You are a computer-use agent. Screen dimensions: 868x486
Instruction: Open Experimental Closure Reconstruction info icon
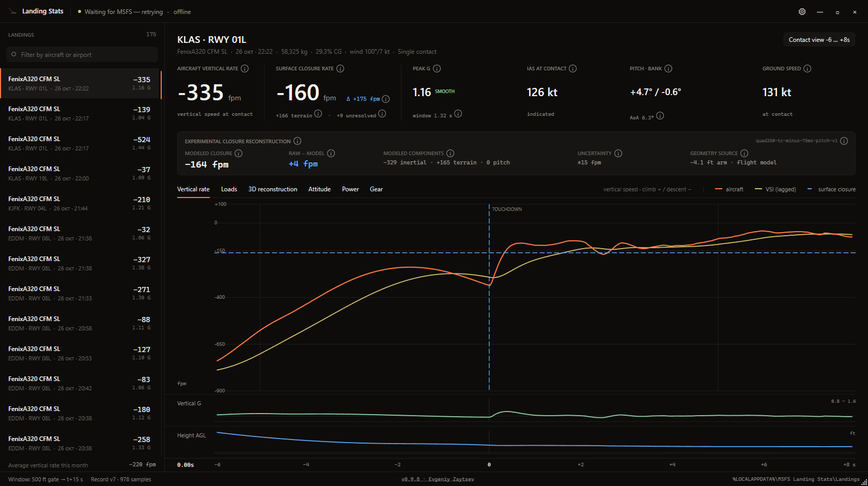click(298, 141)
